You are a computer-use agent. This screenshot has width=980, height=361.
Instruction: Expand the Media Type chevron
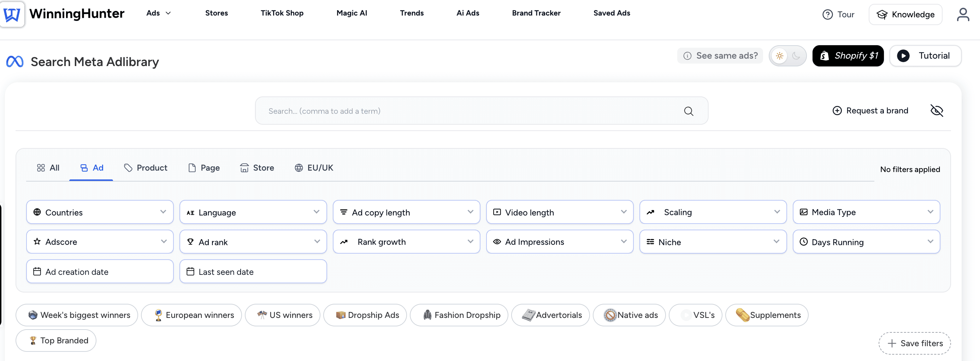coord(930,212)
